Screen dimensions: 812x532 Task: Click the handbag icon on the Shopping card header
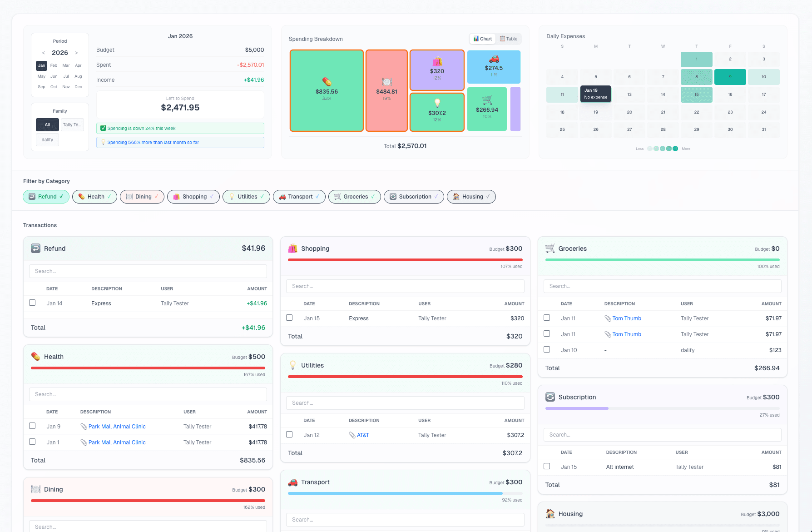click(x=293, y=248)
